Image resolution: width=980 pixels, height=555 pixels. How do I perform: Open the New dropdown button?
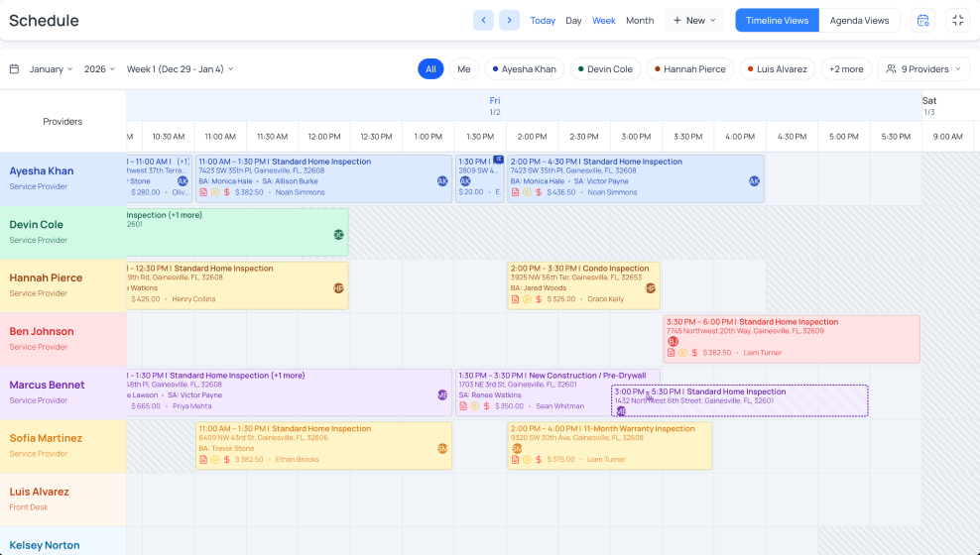(694, 20)
